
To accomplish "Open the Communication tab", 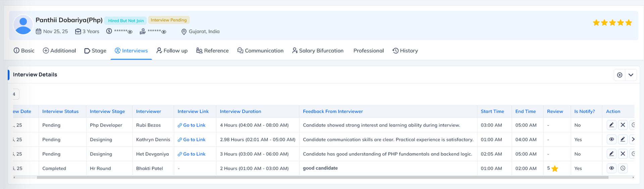I will 260,51.
